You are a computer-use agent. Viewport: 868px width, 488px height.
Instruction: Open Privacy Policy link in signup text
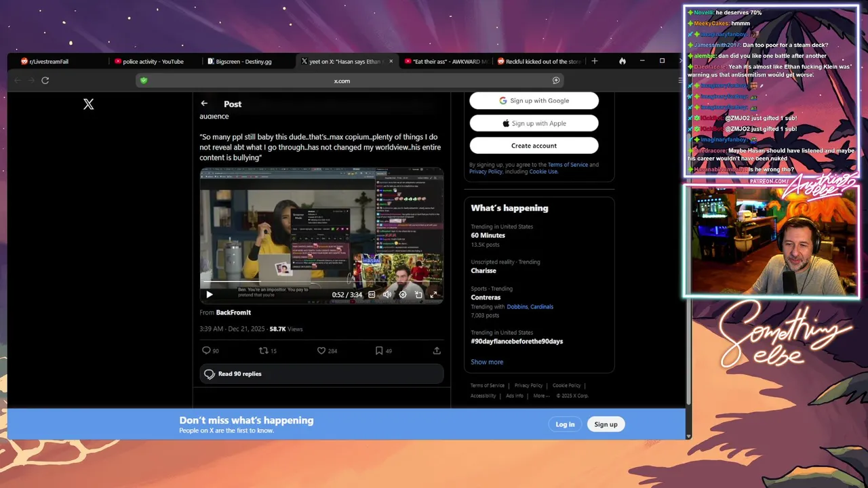[x=486, y=171]
